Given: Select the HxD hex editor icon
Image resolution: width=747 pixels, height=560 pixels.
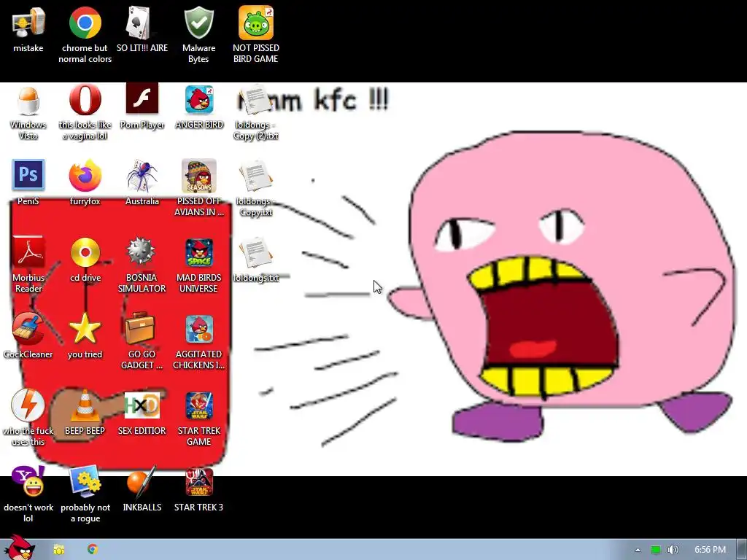Looking at the screenshot, I should click(x=142, y=405).
